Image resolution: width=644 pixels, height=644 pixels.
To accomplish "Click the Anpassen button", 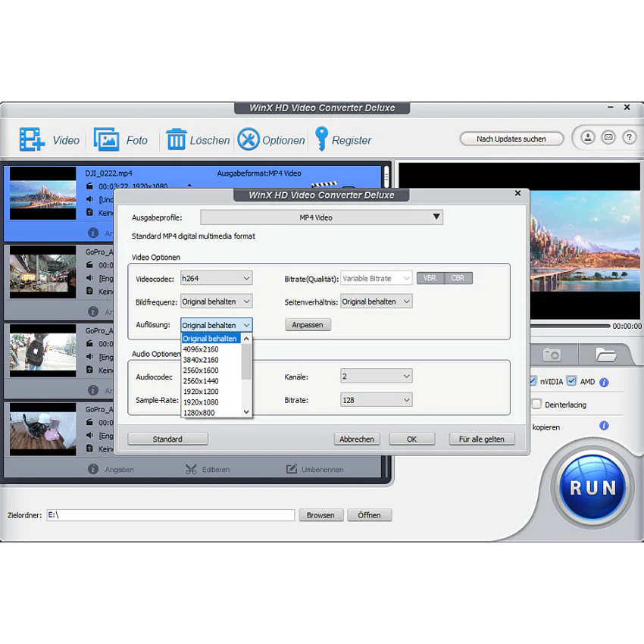I will [308, 325].
